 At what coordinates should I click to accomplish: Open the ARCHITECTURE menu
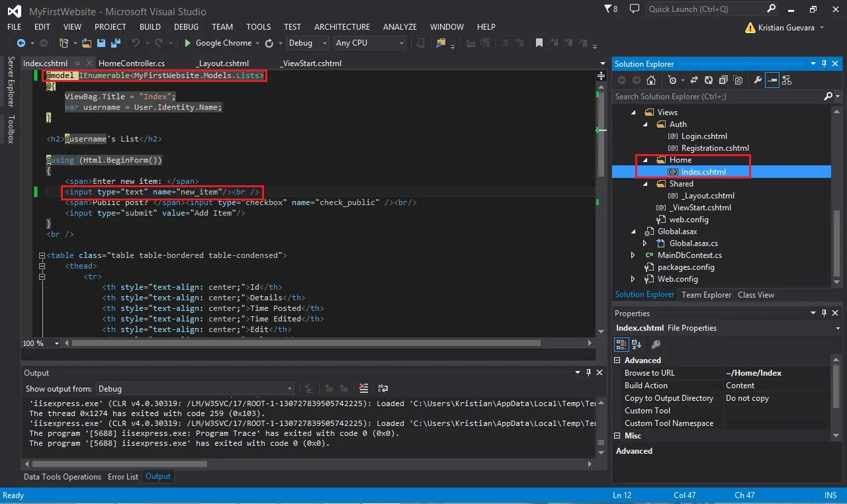click(x=342, y=27)
